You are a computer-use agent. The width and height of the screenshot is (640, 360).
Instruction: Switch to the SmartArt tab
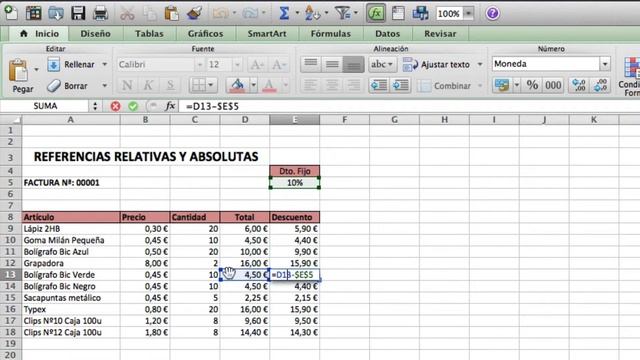(x=267, y=33)
